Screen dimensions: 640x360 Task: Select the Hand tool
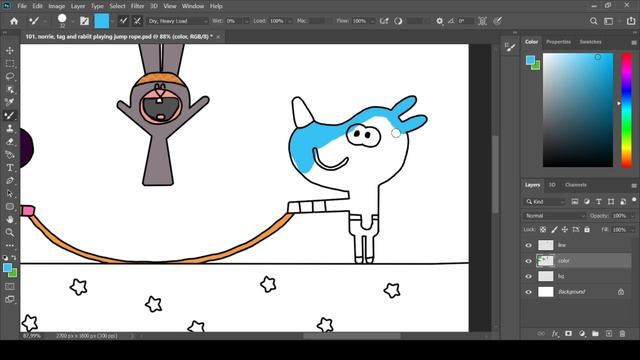[x=10, y=219]
